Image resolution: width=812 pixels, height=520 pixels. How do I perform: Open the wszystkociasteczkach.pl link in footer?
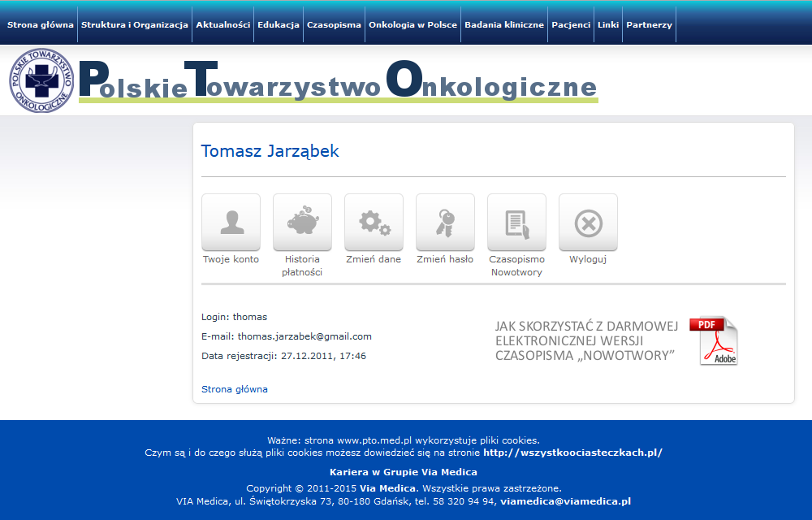[572, 453]
